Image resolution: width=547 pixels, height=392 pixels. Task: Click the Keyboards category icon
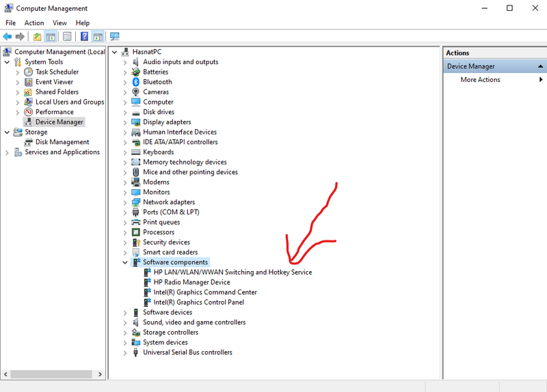[x=135, y=152]
